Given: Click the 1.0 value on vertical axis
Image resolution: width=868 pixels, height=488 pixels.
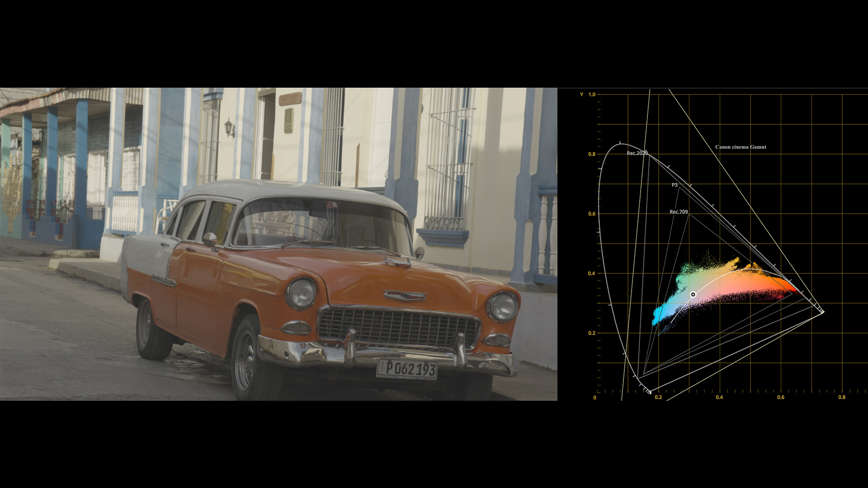Looking at the screenshot, I should (592, 94).
